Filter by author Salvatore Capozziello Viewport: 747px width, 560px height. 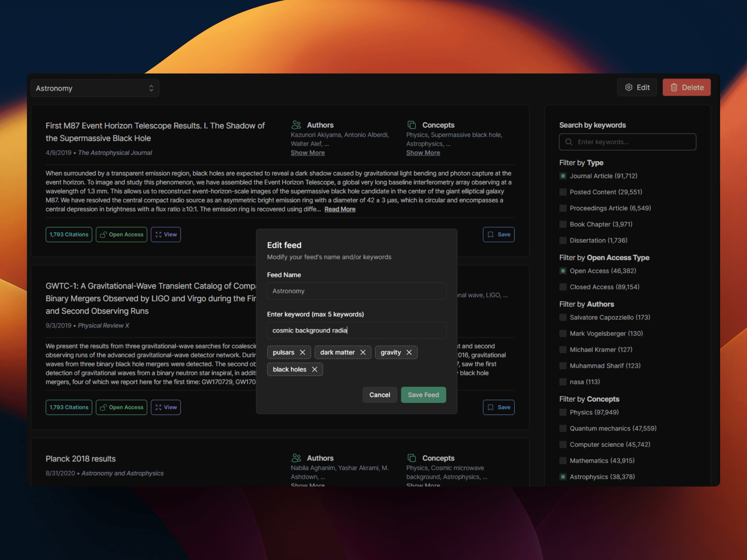563,317
